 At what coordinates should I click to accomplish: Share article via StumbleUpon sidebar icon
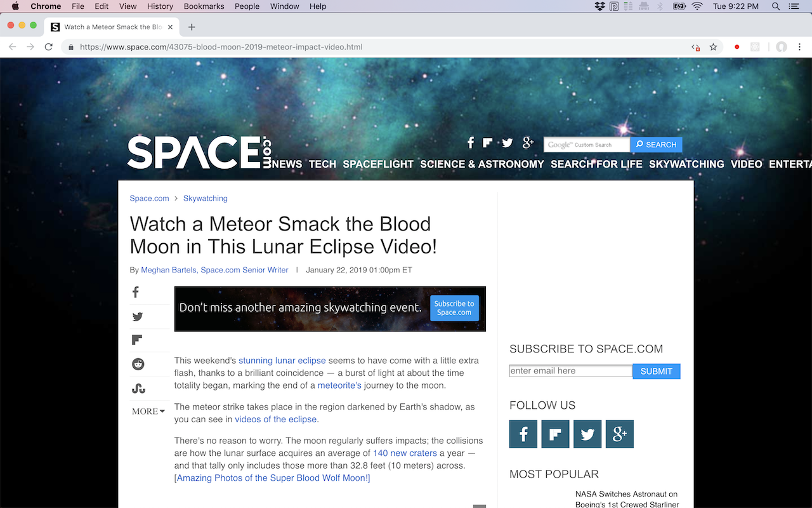(x=138, y=389)
